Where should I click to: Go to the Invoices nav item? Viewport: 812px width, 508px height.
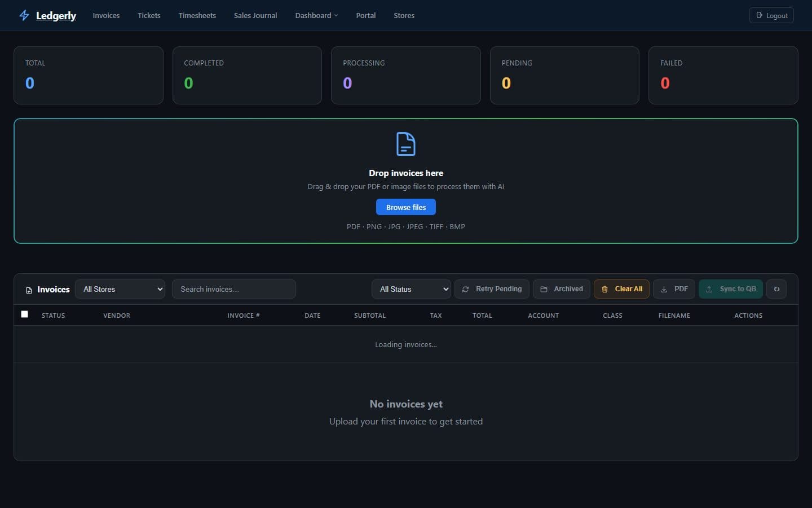click(x=106, y=15)
